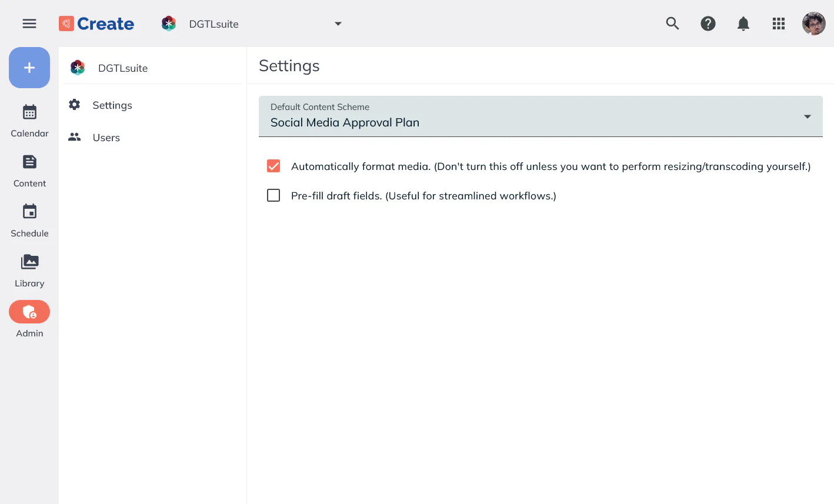Viewport: 834px width, 504px height.
Task: Click the Create logo link
Action: tap(96, 24)
